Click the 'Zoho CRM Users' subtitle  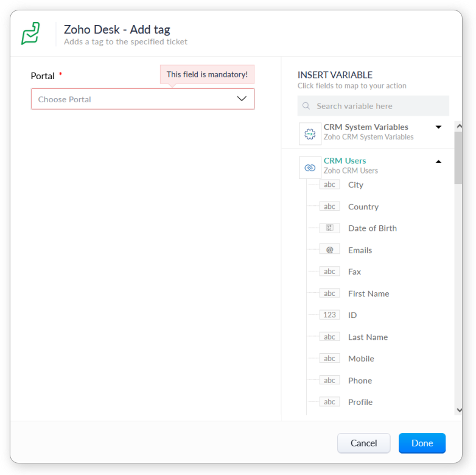pos(351,171)
